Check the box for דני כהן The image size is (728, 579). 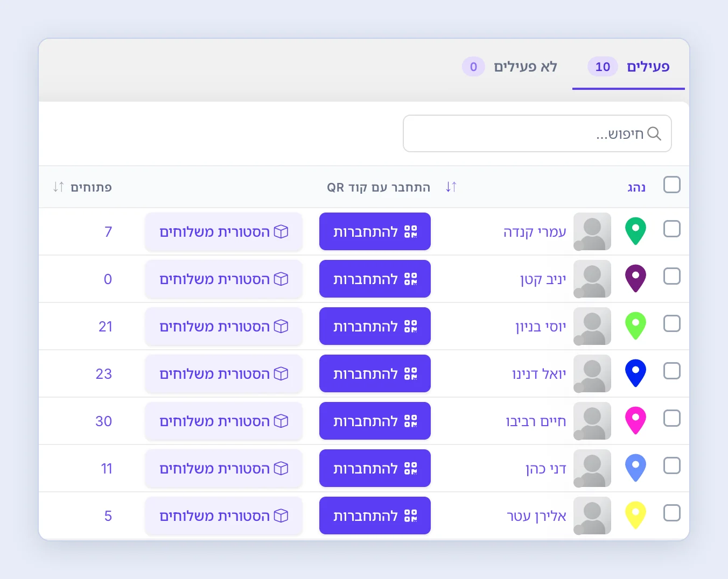[x=672, y=465]
